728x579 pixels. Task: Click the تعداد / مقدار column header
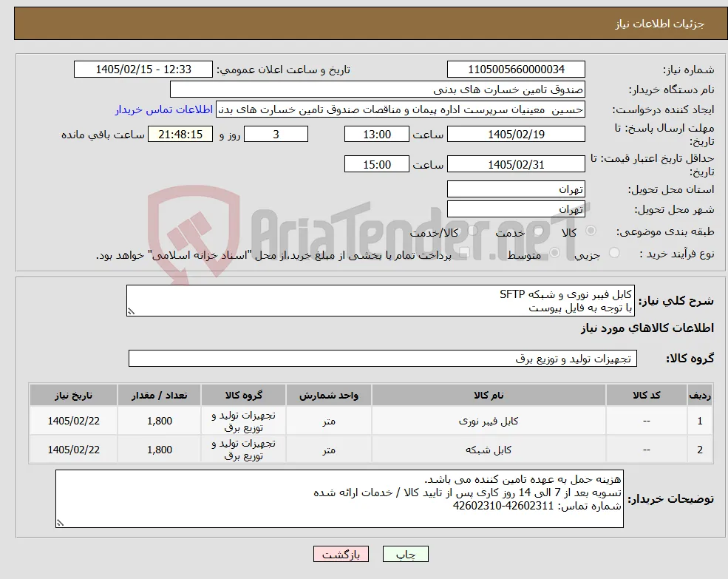159,395
